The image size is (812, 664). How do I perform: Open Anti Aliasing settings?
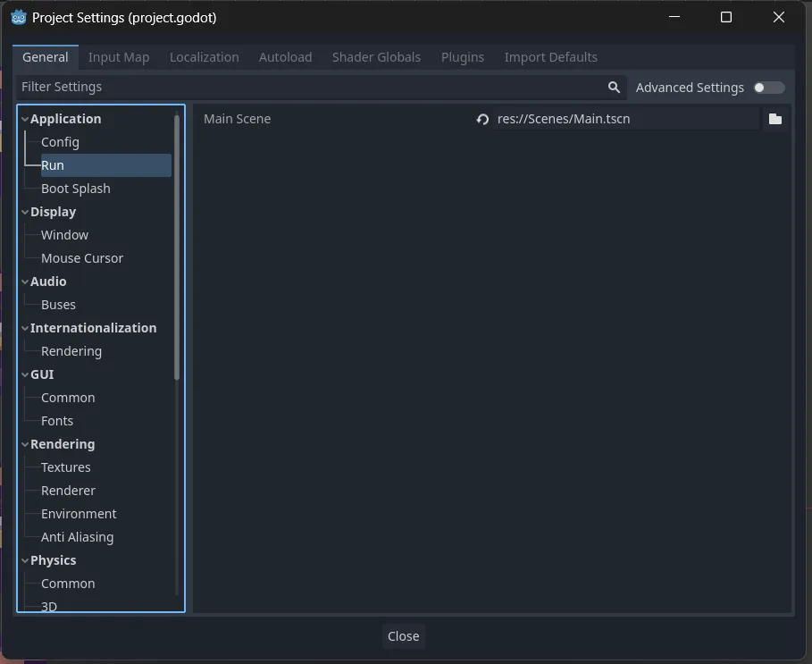(77, 537)
